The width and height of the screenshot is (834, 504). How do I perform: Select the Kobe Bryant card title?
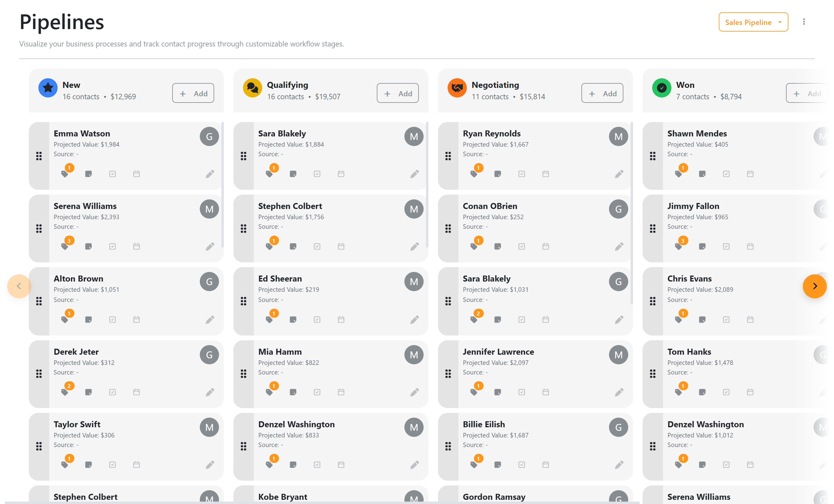(283, 497)
